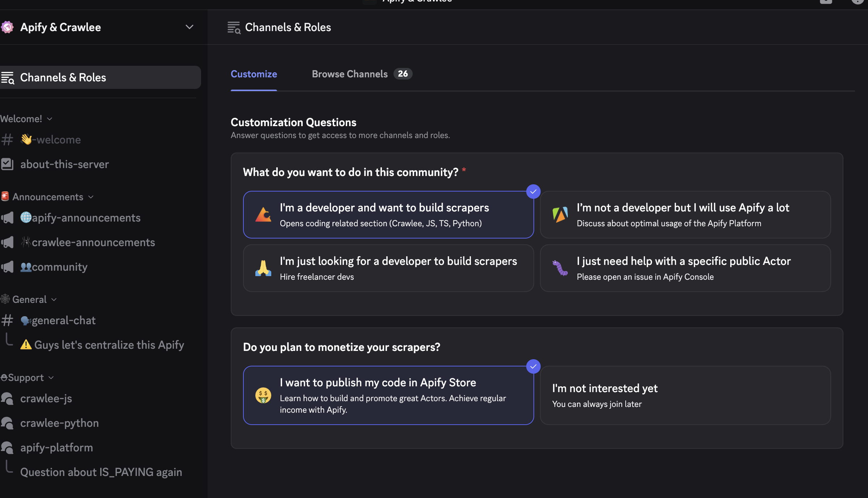Click the Channels & Roles sidebar icon
Image resolution: width=868 pixels, height=498 pixels.
(x=8, y=78)
